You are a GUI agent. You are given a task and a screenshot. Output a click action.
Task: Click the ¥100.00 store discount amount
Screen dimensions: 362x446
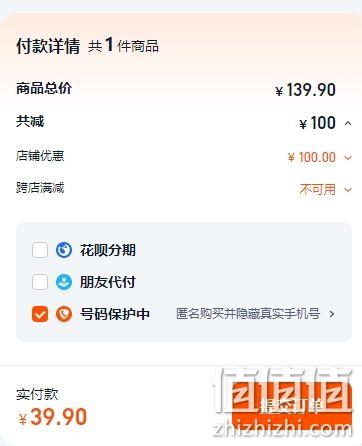pyautogui.click(x=312, y=157)
